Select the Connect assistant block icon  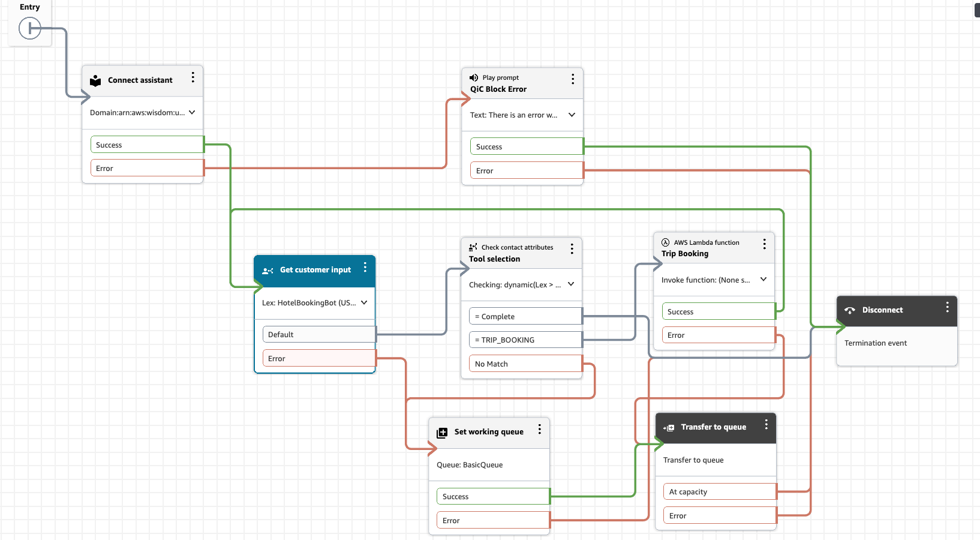click(x=95, y=80)
